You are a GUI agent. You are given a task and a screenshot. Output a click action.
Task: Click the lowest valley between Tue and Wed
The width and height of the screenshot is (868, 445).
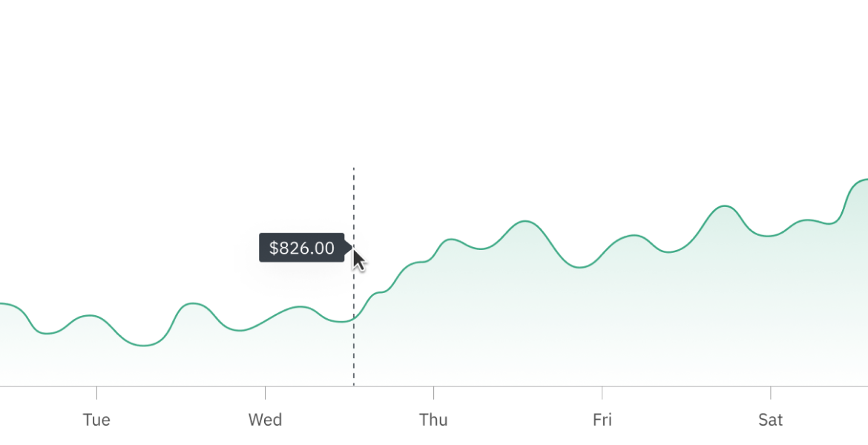click(x=144, y=346)
